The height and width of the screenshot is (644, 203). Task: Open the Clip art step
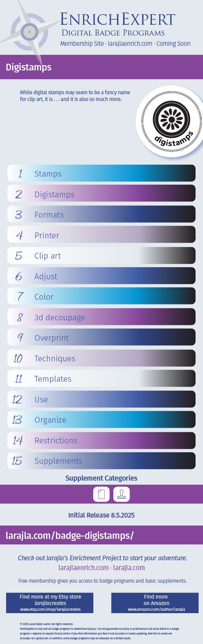click(x=101, y=255)
